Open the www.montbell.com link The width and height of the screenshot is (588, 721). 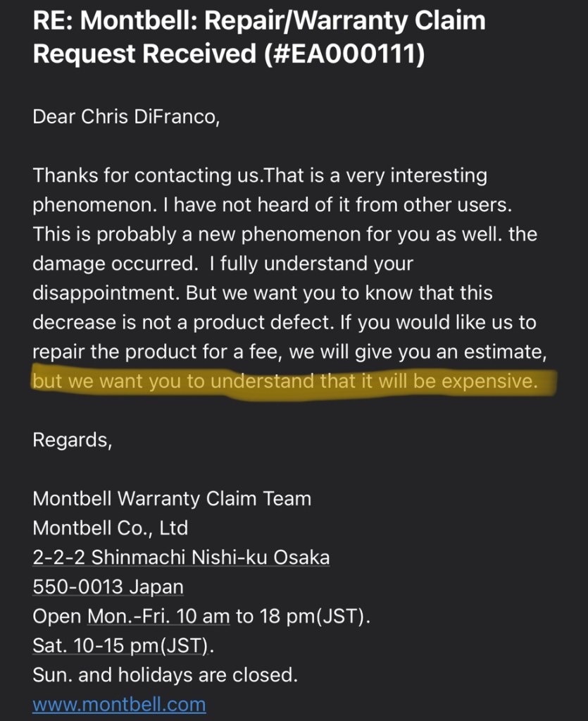[119, 704]
